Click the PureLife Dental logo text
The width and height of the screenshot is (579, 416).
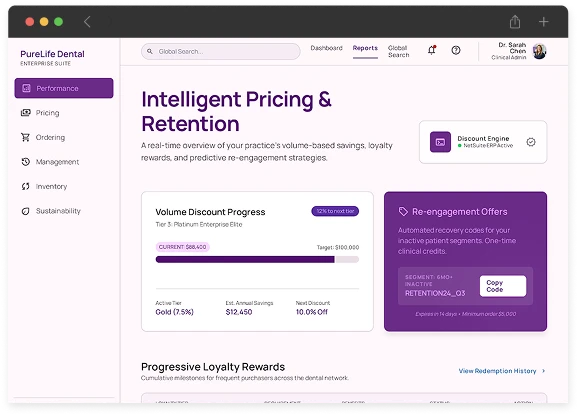click(x=52, y=54)
